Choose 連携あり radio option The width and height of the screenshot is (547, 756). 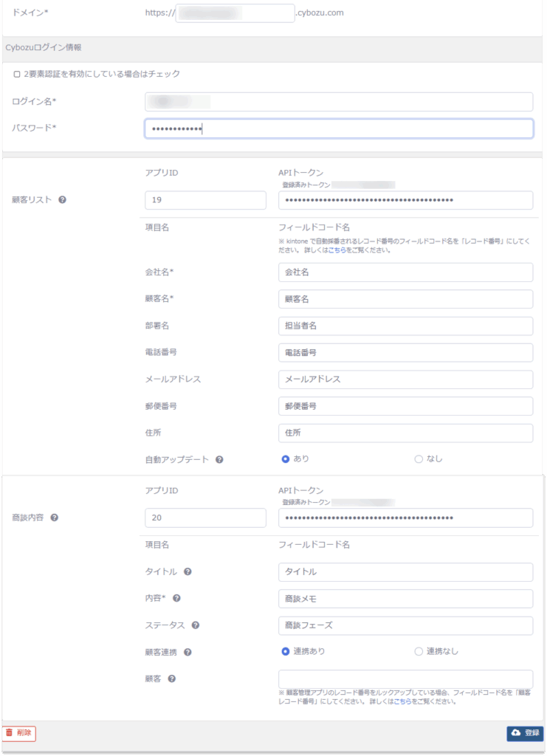(285, 651)
